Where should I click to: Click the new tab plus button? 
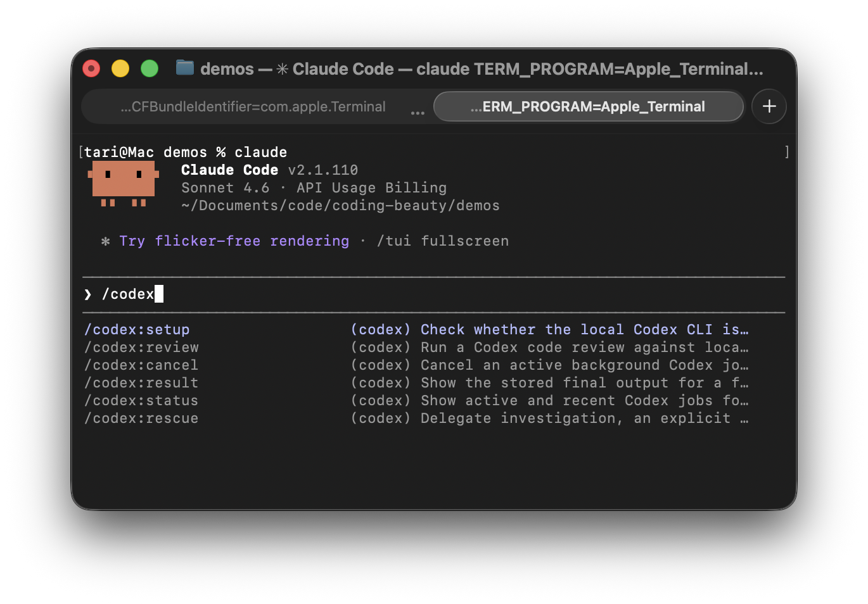click(x=769, y=106)
